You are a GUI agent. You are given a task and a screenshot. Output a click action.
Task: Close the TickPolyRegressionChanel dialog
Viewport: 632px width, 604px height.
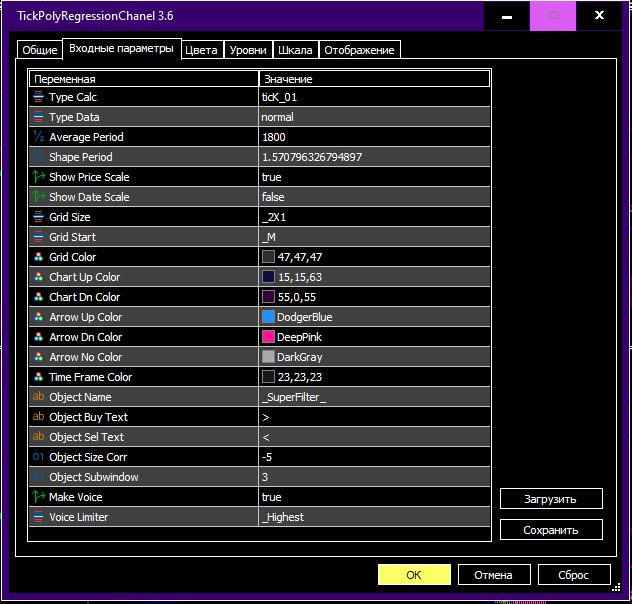tap(599, 16)
